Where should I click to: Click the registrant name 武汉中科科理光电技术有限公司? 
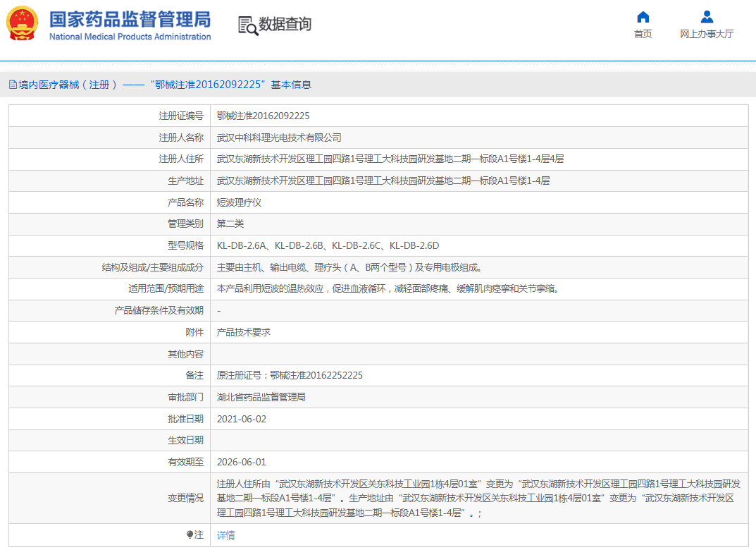pos(279,137)
